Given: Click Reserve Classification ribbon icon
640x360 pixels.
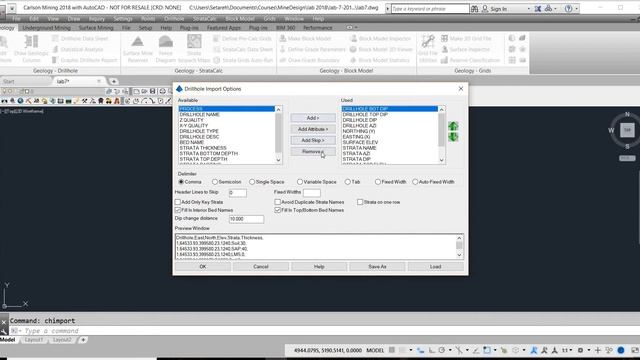Looking at the screenshot, I should pos(444,60).
